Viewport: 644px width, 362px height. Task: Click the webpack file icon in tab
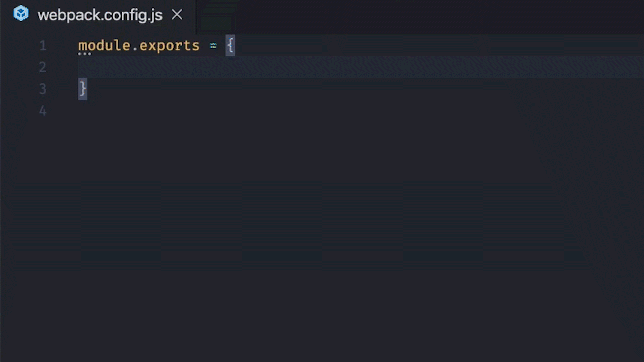[x=21, y=14]
